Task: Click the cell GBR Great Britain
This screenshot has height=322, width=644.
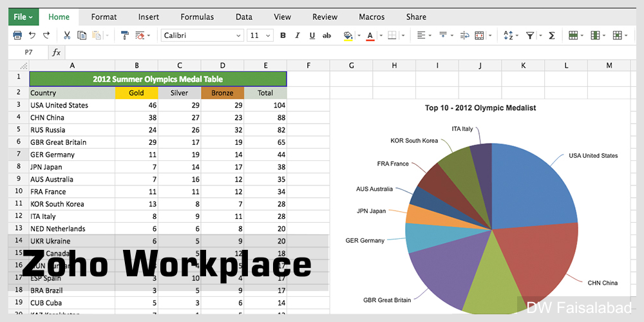Action: coord(72,142)
